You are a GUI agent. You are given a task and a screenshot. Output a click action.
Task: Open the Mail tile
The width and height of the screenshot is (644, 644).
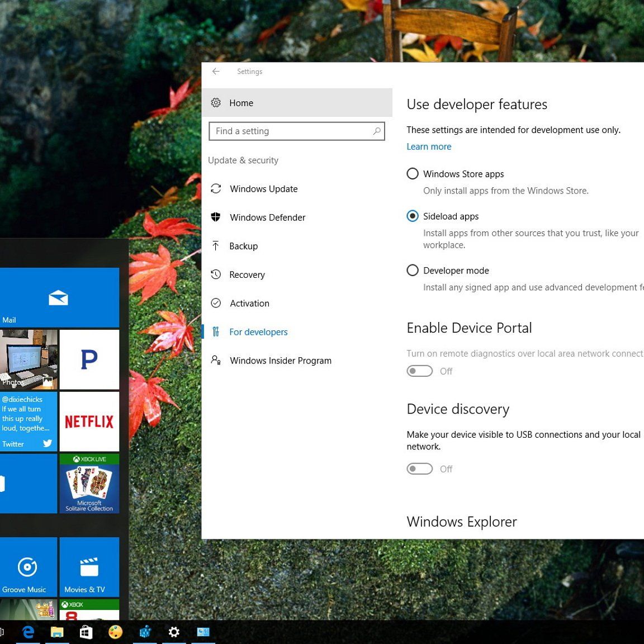pyautogui.click(x=59, y=297)
